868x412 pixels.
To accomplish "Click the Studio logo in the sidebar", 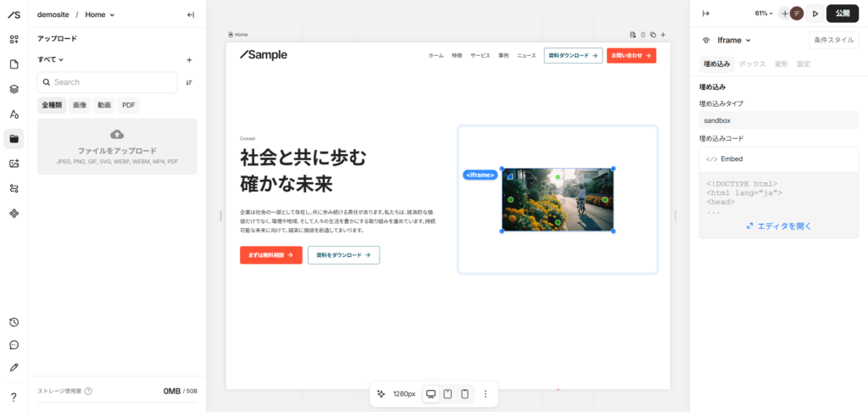I will coord(14,14).
